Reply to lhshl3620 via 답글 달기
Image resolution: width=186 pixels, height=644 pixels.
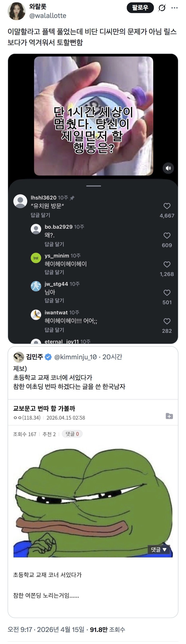(x=40, y=215)
